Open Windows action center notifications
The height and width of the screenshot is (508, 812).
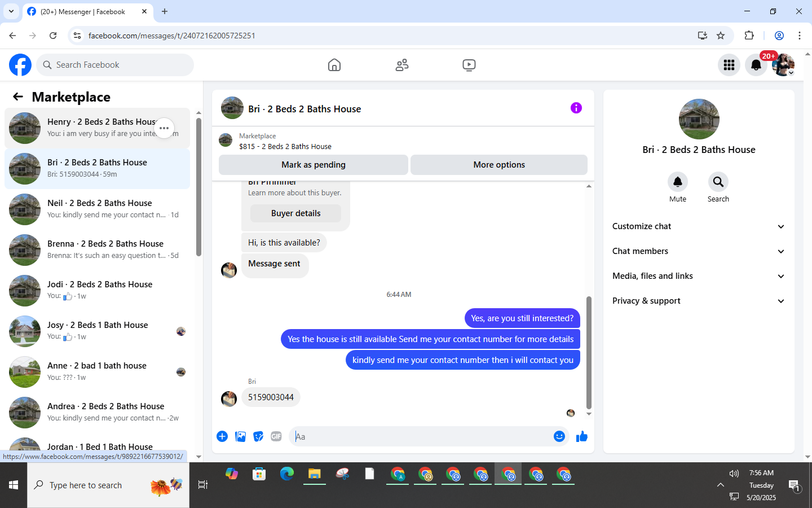pyautogui.click(x=794, y=485)
